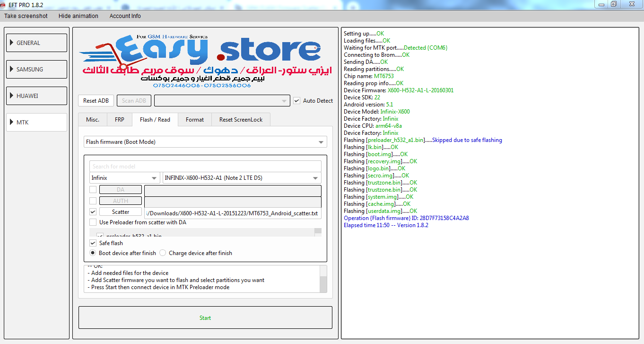Click the Search for model field

pos(205,167)
